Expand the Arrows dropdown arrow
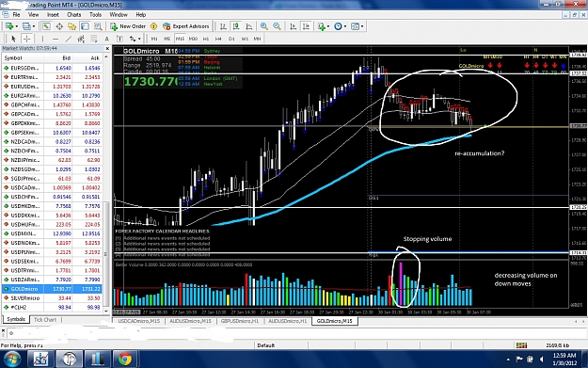Viewport: 588px width, 368px height. [139, 39]
